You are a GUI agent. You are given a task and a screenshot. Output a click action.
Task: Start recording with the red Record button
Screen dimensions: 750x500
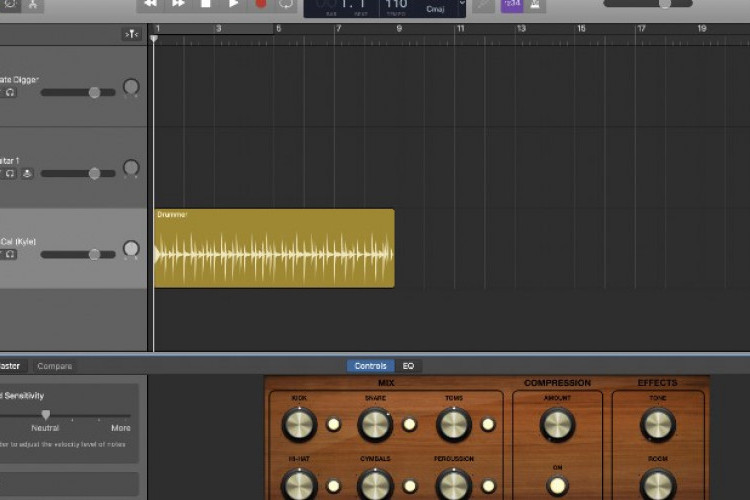(261, 4)
